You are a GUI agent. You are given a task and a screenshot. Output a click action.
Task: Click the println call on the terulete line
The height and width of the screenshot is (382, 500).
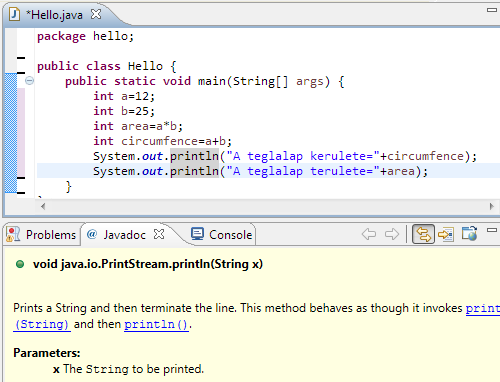194,171
